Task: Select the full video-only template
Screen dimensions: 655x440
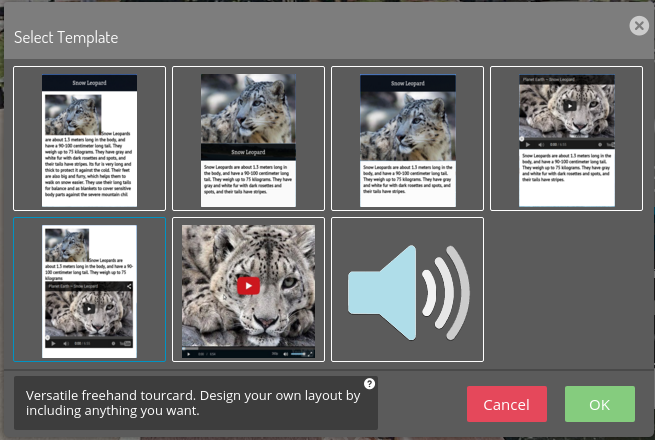Action: (x=249, y=289)
